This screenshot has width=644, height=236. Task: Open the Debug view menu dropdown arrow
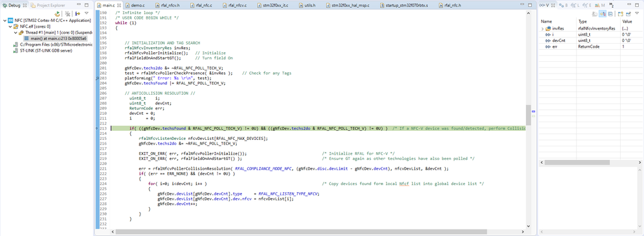86,13
